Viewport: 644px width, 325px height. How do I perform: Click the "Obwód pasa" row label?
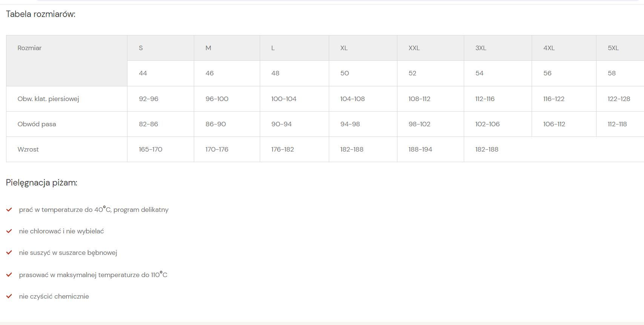(37, 124)
